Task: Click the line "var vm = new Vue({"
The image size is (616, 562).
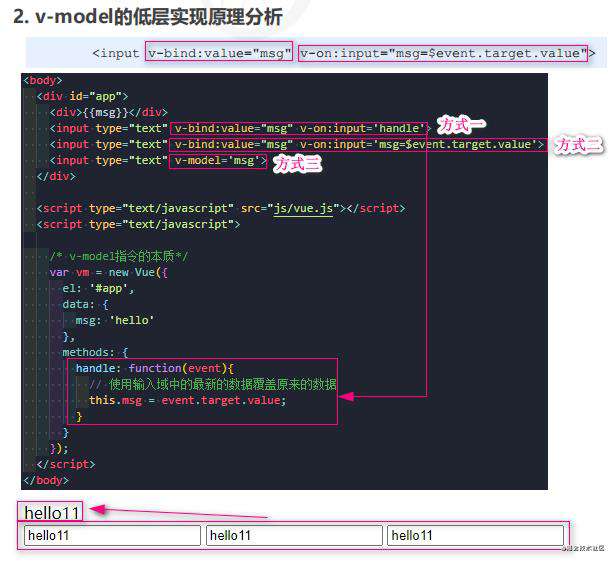Action: click(x=108, y=273)
